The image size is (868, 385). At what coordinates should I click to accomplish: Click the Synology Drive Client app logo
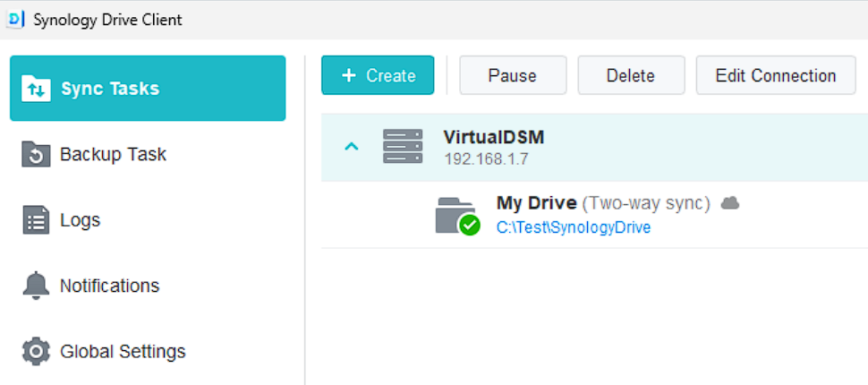tap(17, 20)
